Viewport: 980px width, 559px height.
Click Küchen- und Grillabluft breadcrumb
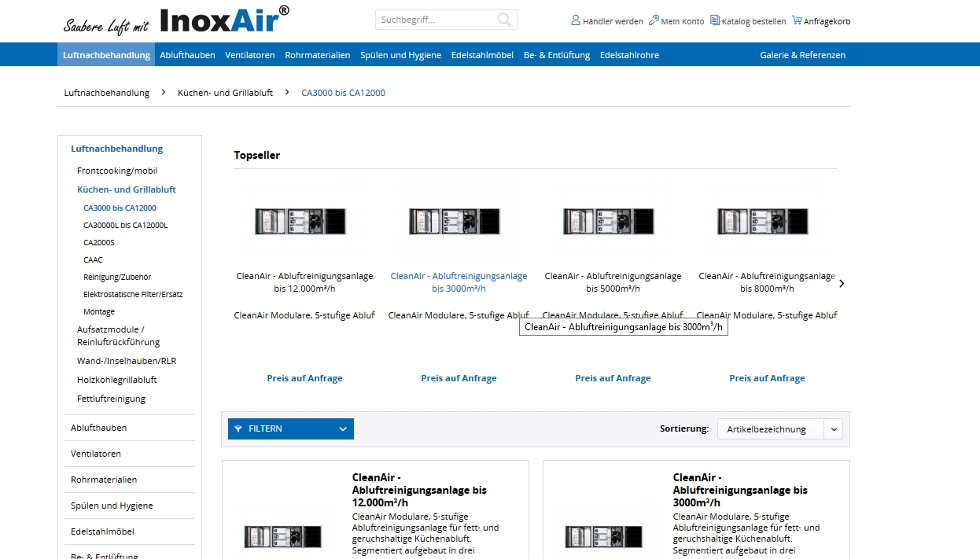point(225,93)
